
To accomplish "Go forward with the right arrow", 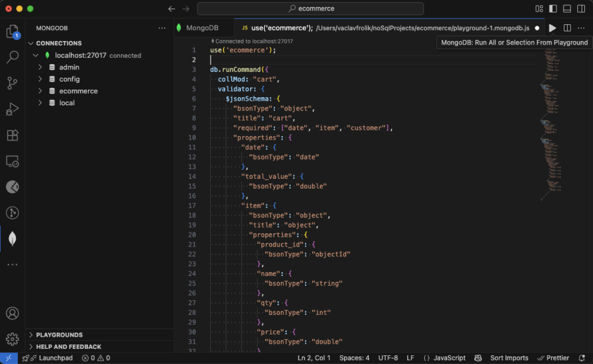I will point(186,9).
